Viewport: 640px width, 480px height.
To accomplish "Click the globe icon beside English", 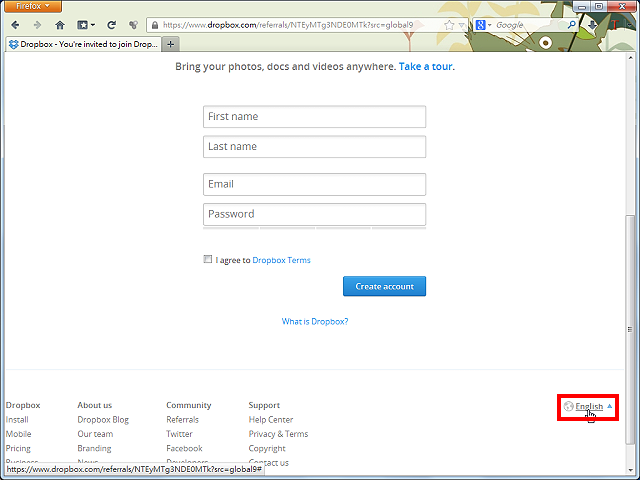I will click(568, 406).
